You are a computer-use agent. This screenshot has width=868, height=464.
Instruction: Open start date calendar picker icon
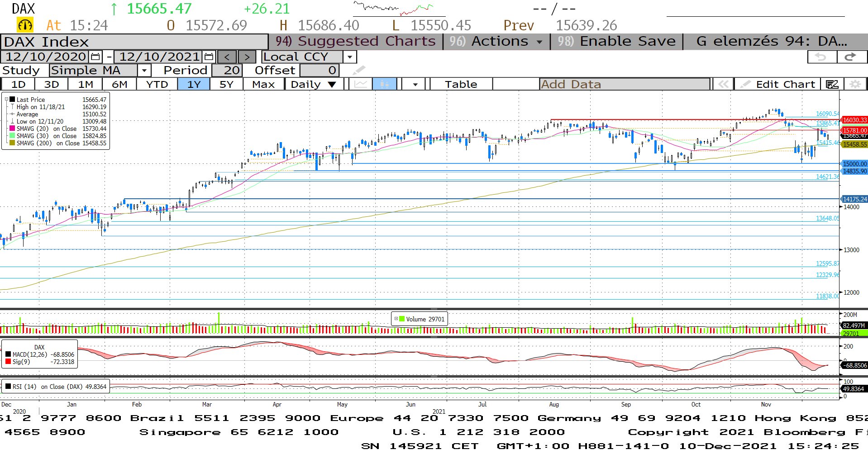(x=95, y=57)
